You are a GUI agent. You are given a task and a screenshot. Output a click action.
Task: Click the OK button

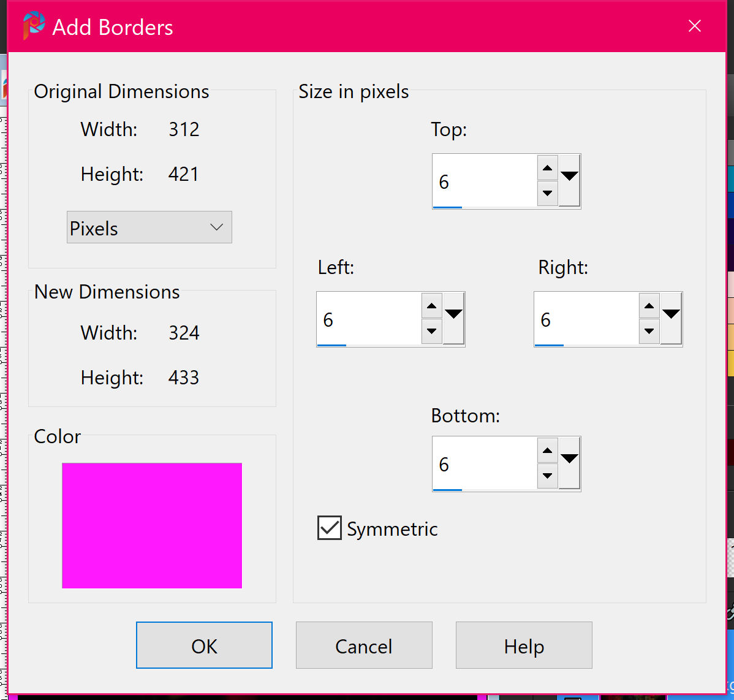(204, 645)
